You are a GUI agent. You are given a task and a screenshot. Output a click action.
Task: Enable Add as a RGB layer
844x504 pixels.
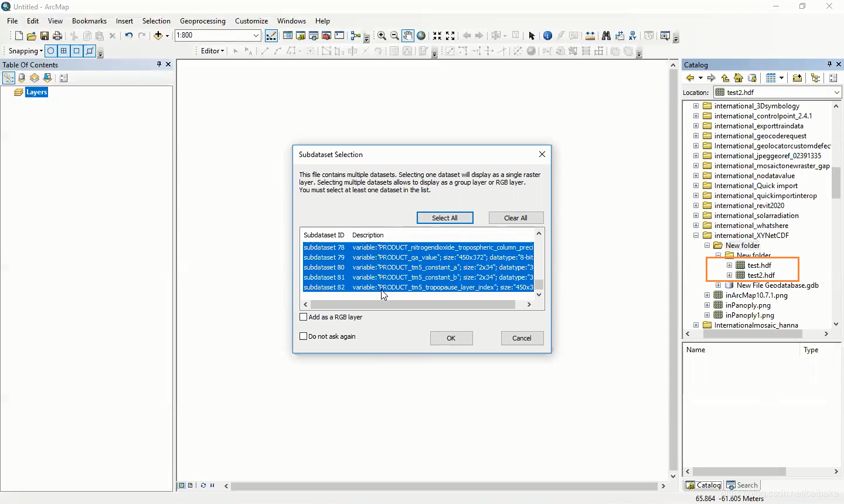click(x=304, y=316)
